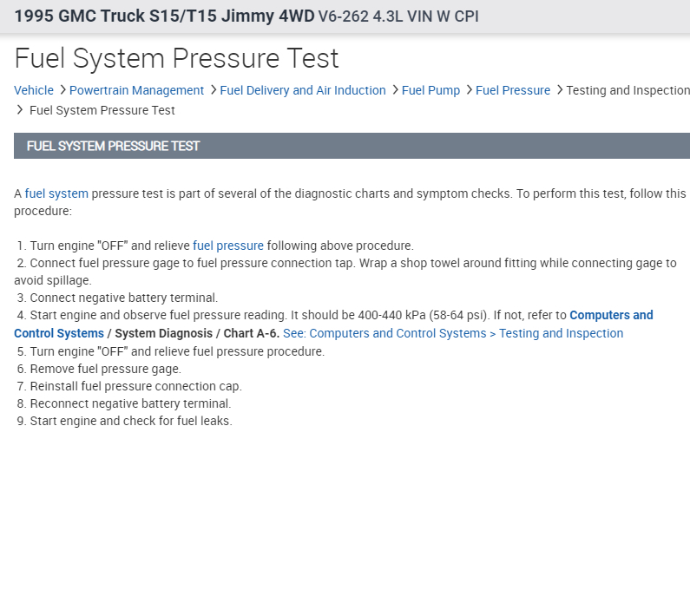Click step 5 'Turn engine "OFF" and relieve fuel pressure procedure.'

click(x=177, y=351)
